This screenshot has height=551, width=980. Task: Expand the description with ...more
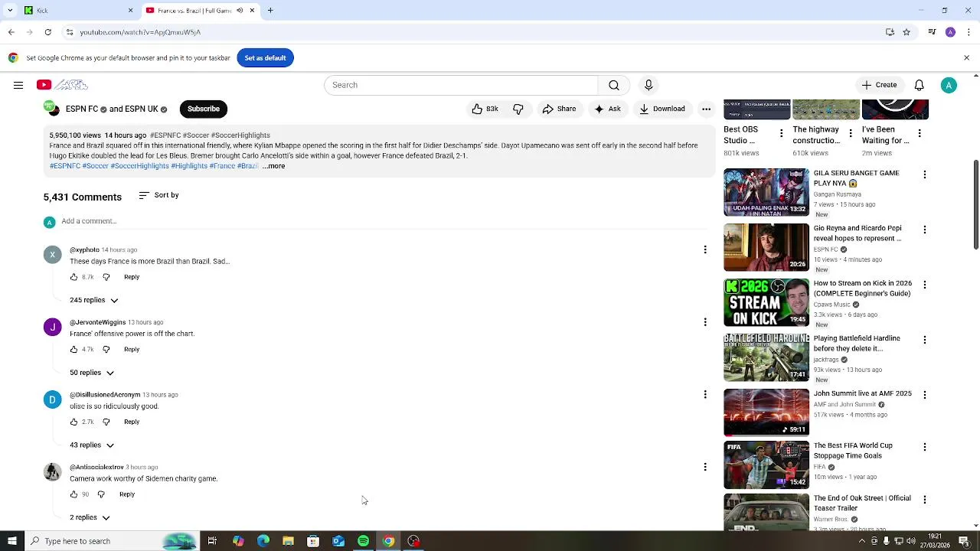tap(273, 166)
